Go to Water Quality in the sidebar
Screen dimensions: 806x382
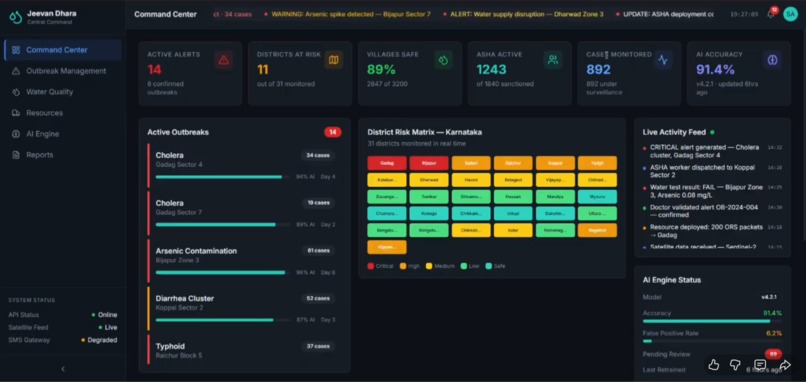[x=63, y=92]
